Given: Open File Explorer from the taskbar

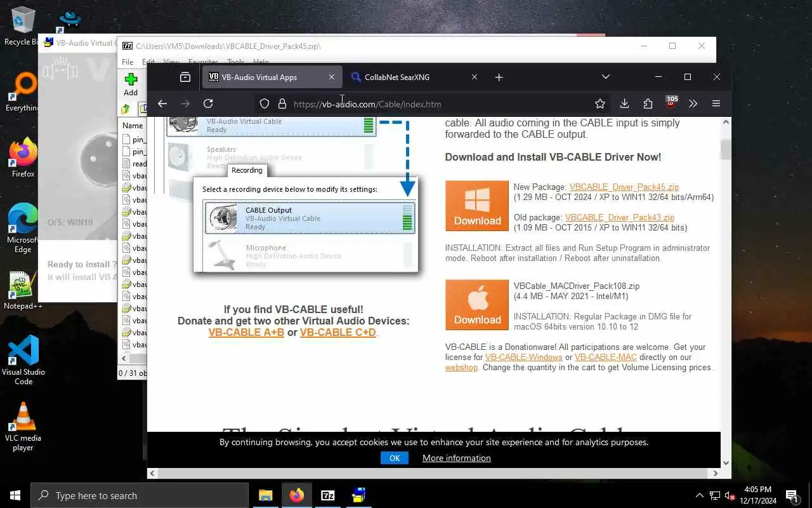Looking at the screenshot, I should pos(265,495).
